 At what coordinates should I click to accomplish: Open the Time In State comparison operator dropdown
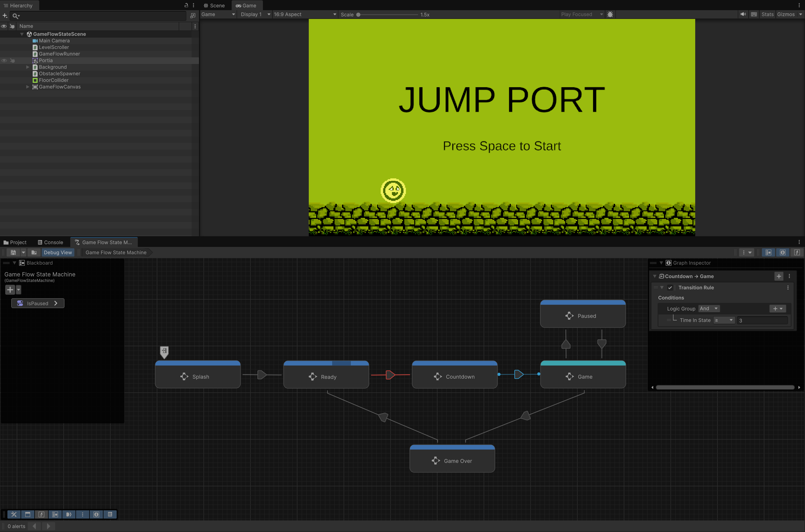tap(723, 320)
